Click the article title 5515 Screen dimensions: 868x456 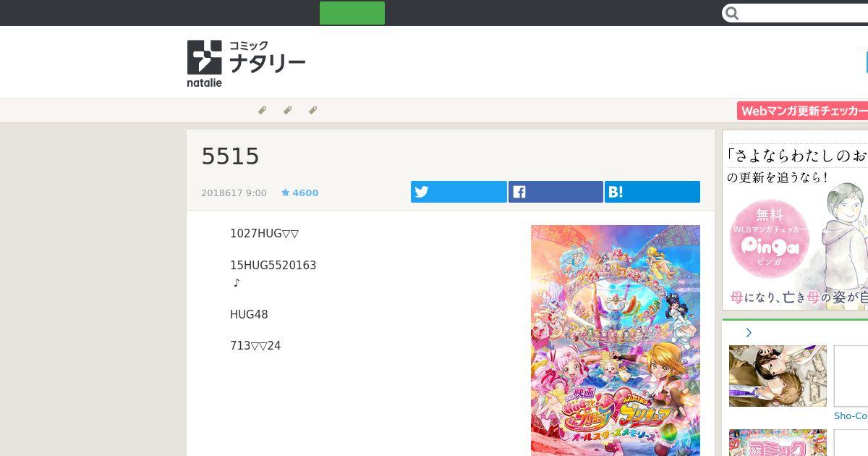[230, 156]
